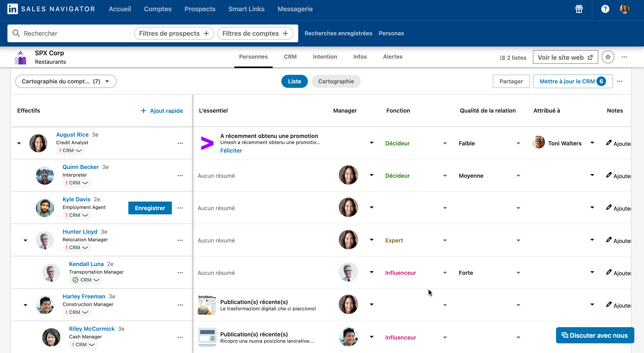Viewport: 644px width, 353px height.
Task: Switch to the Intention tab
Action: click(x=325, y=57)
